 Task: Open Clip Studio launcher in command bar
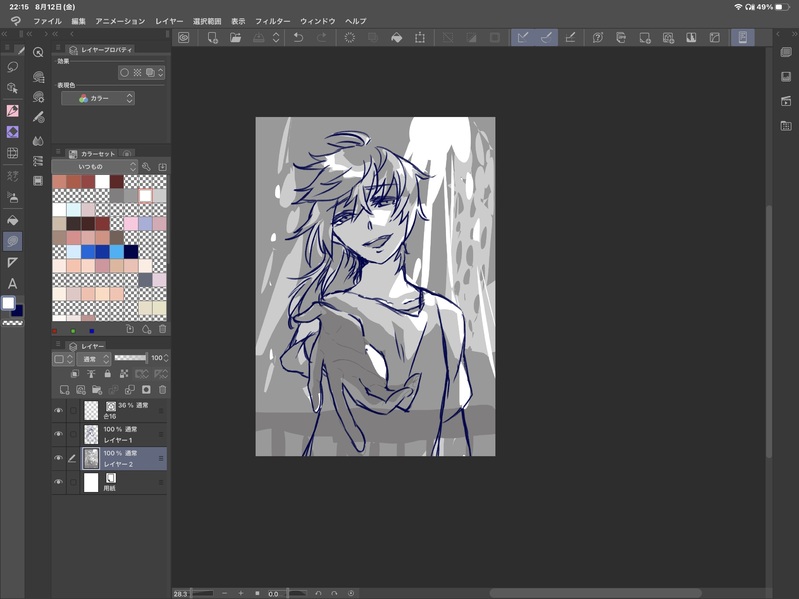click(x=183, y=38)
